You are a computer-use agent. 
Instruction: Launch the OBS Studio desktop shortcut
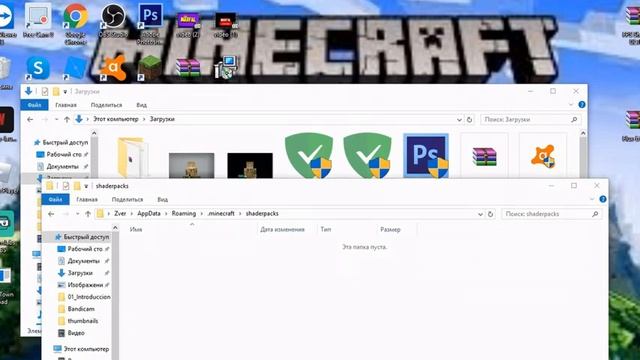coord(113,20)
